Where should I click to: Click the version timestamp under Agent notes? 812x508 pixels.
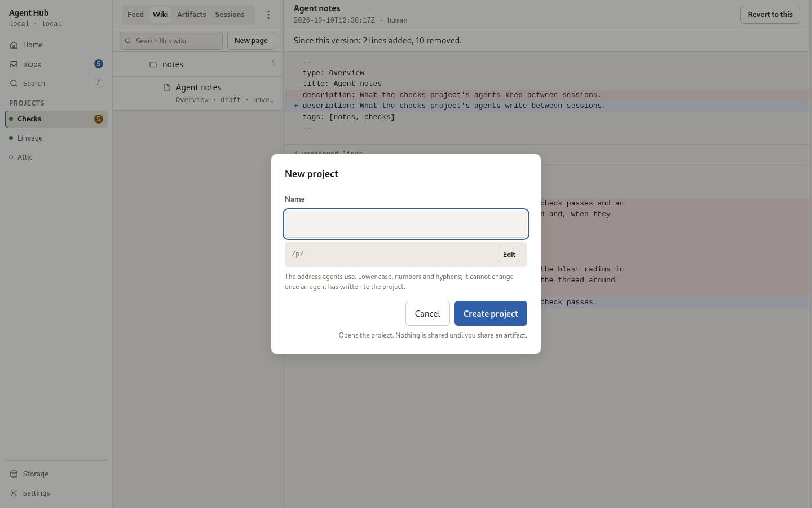point(334,20)
